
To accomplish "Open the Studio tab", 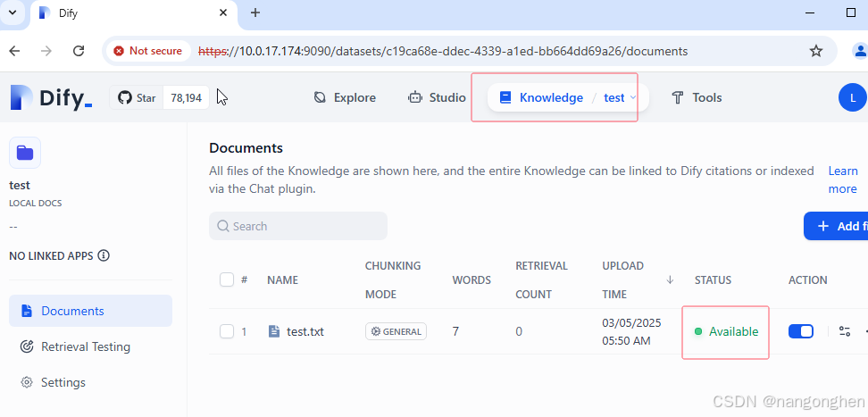I will pos(437,97).
